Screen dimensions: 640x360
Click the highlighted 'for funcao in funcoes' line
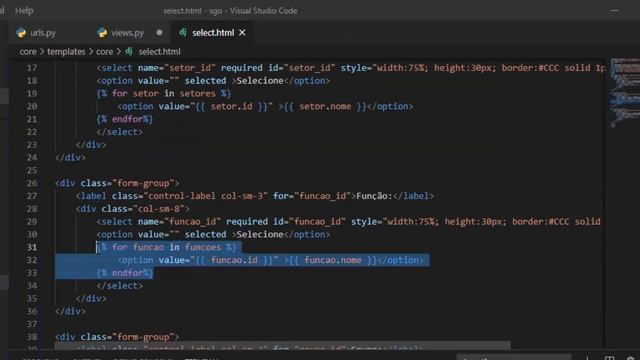click(167, 247)
